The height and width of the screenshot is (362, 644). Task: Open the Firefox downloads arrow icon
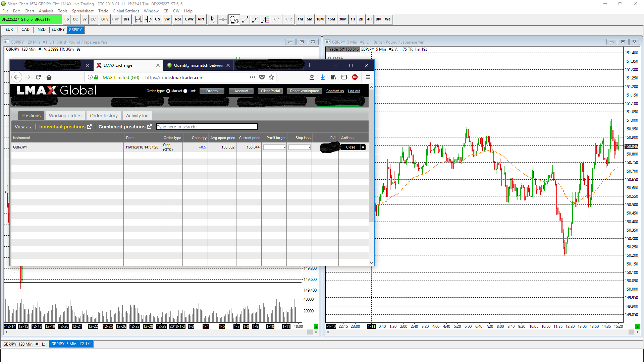point(322,77)
